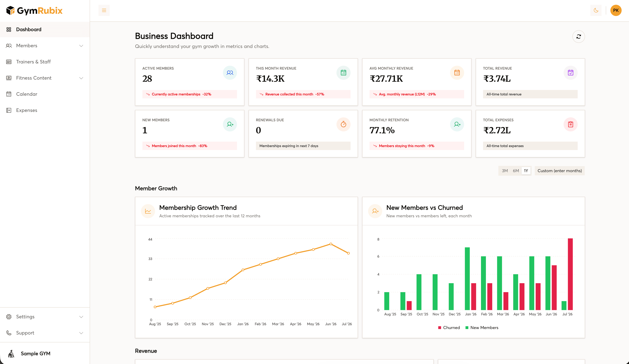The height and width of the screenshot is (364, 629).
Task: Click the Dashboard grid icon in sidebar
Action: (9, 30)
